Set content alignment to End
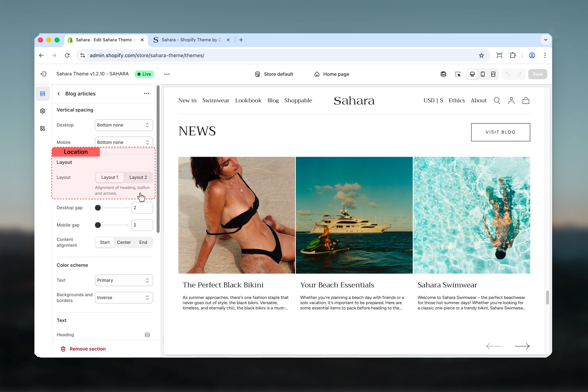 click(143, 242)
